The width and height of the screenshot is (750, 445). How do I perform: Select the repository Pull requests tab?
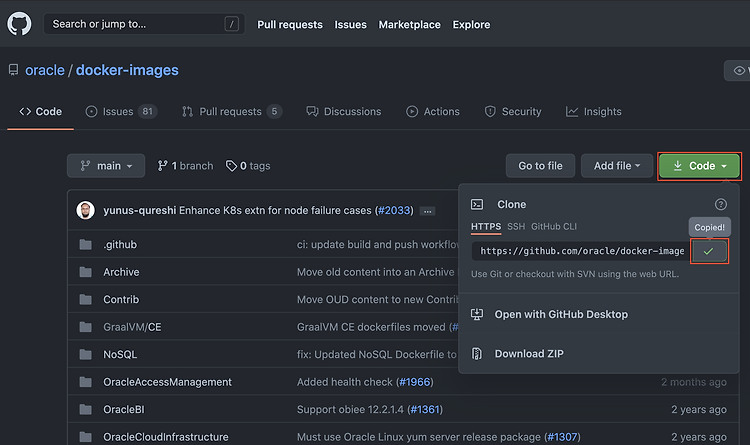[x=232, y=111]
